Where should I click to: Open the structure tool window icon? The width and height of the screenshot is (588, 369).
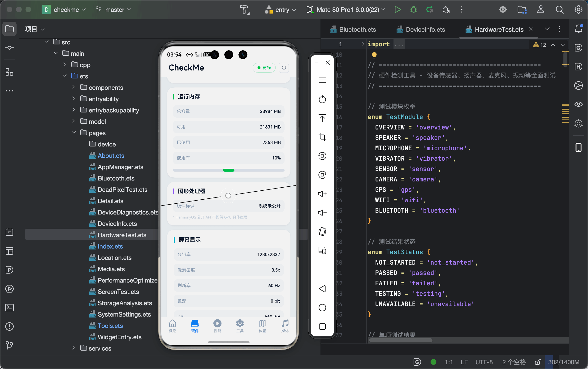9,72
